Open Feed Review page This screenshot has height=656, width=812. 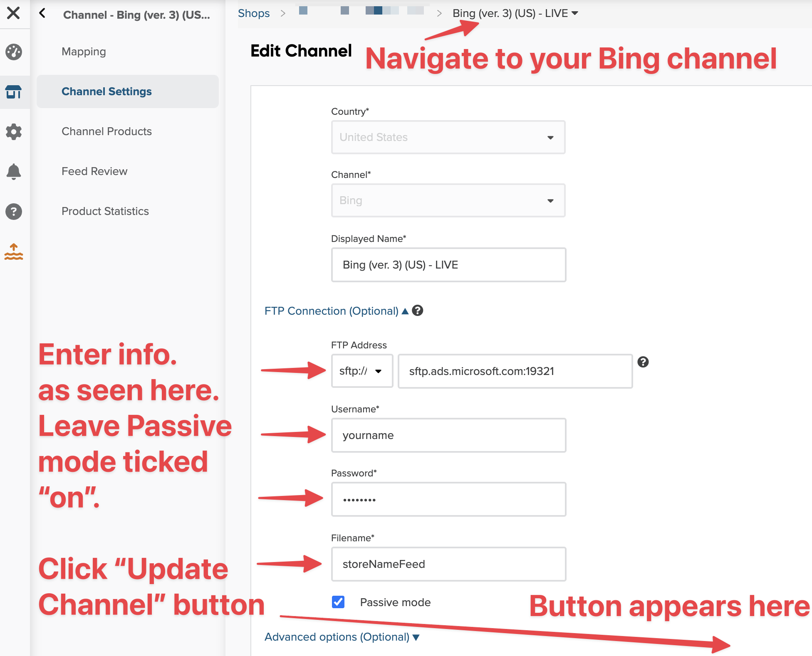94,171
